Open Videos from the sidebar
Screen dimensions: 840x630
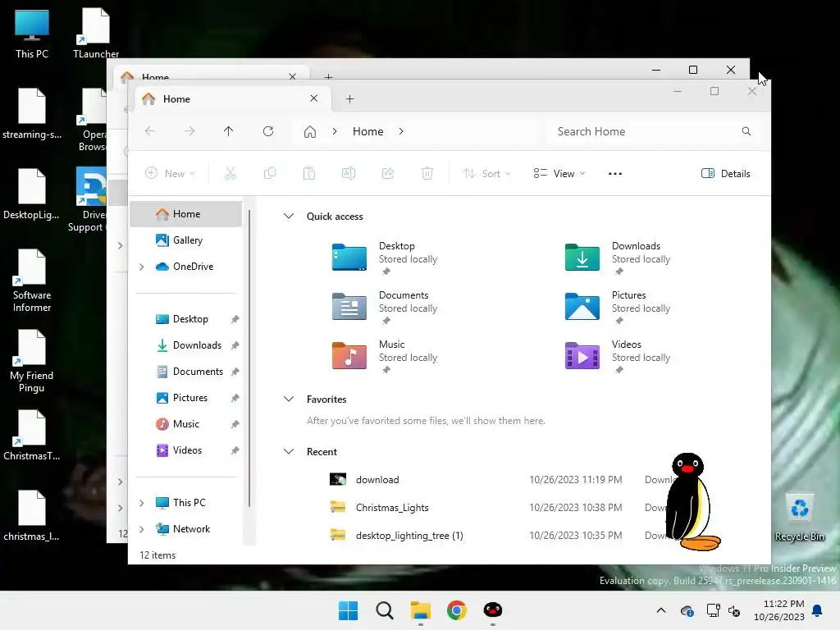coord(186,450)
